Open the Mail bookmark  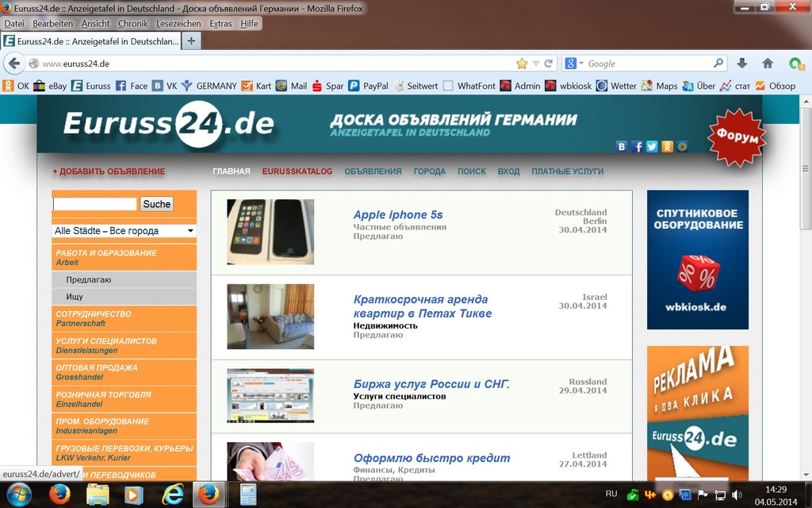click(292, 86)
